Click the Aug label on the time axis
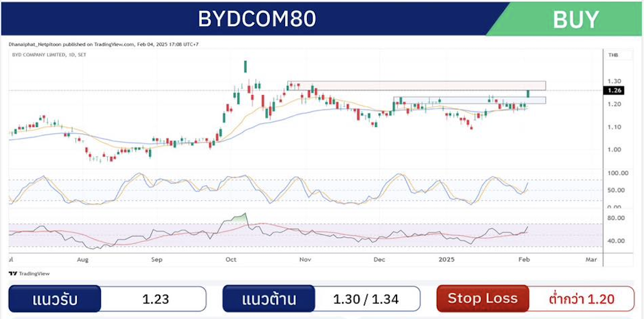This screenshot has width=644, height=319. click(x=83, y=260)
